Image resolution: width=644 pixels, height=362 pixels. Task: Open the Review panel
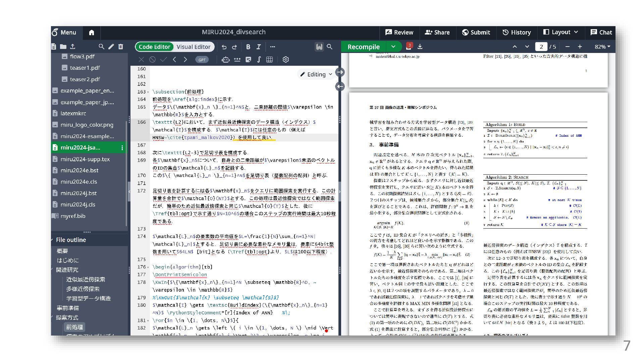[x=399, y=33]
